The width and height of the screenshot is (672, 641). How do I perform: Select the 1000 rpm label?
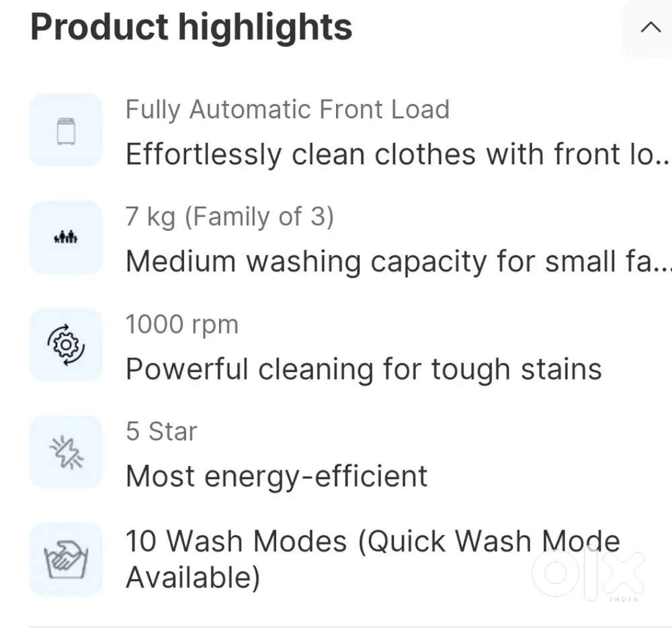[182, 325]
